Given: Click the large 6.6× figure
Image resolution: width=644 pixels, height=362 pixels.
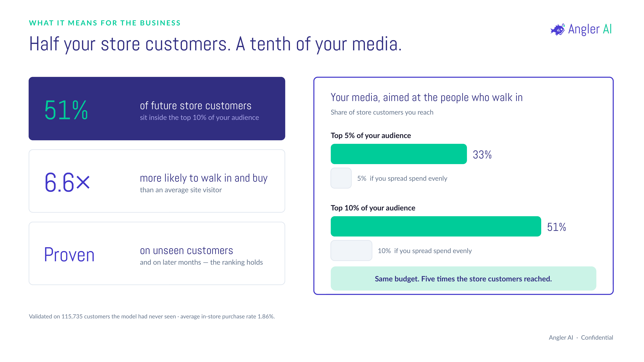Looking at the screenshot, I should 67,183.
